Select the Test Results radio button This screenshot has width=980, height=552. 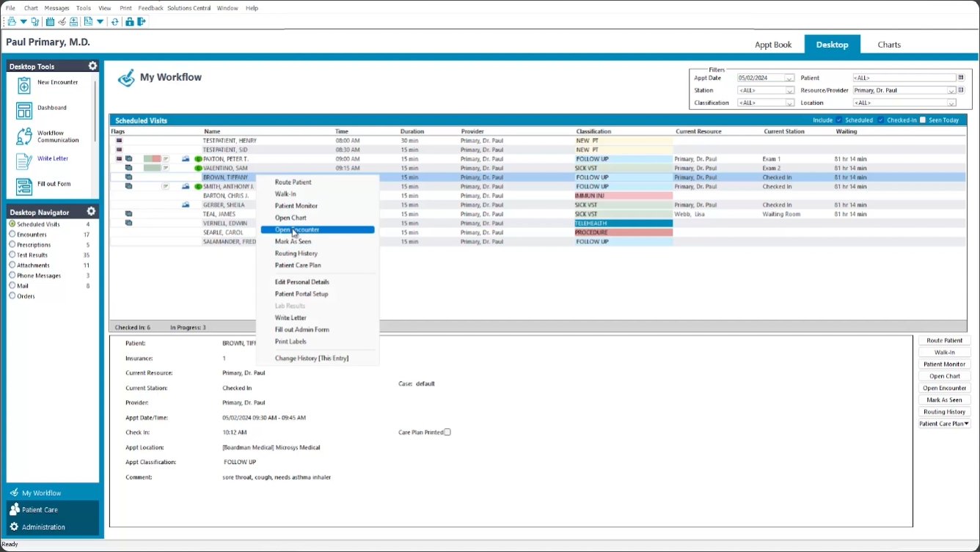tap(12, 255)
